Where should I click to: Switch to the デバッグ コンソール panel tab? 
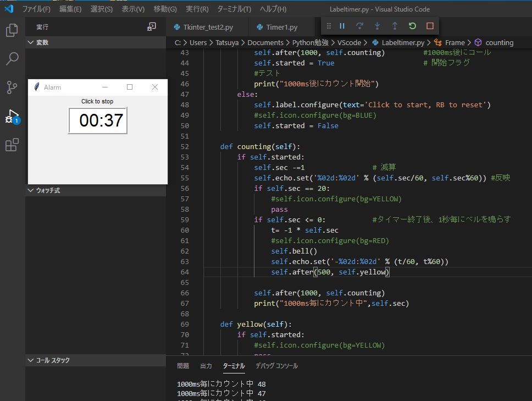pyautogui.click(x=276, y=366)
